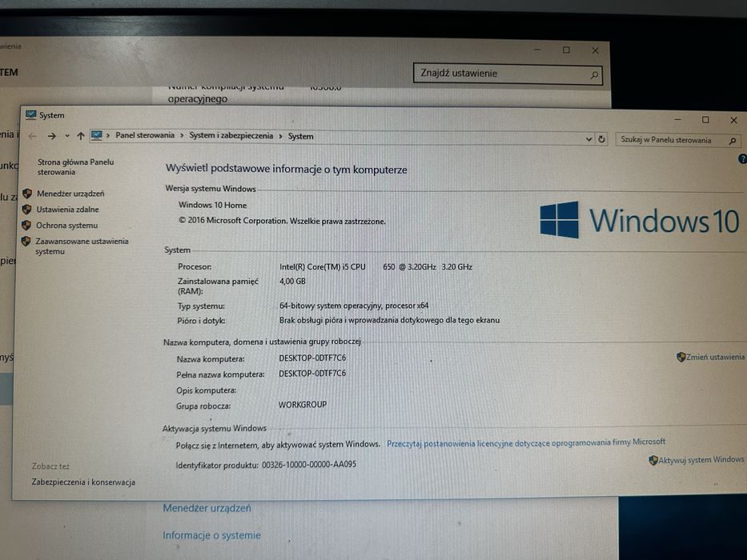Screen dimensions: 747x560
Task: Click shield icon beside Zaawansowane ustawienia systemu
Action: click(x=26, y=242)
